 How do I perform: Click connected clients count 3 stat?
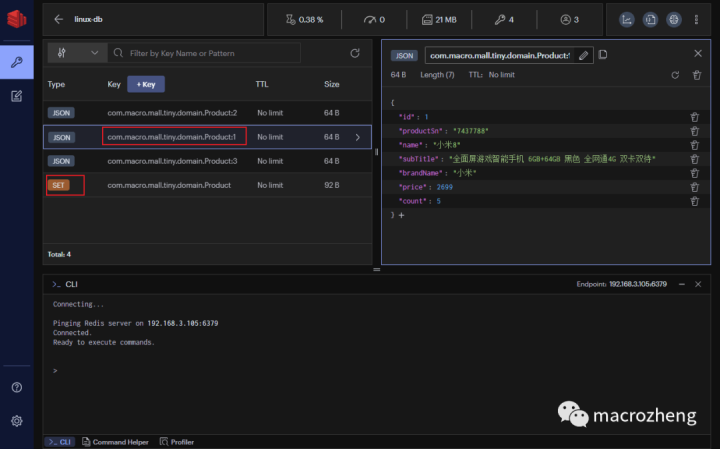pyautogui.click(x=569, y=20)
